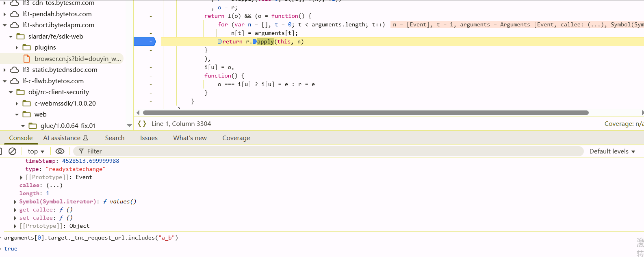Click the console result true
Screen dimensions: 644x257
(11, 249)
